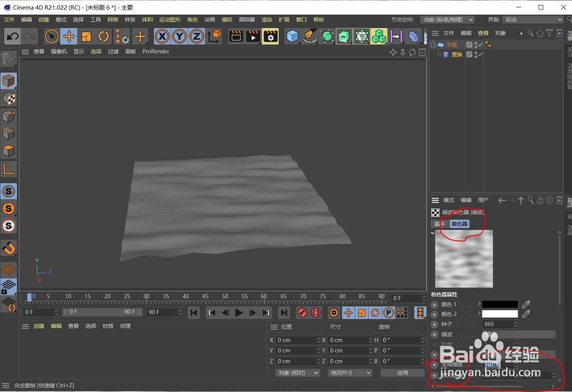The image size is (572, 392).
Task: Select the 置换 deformer icon in object manager
Action: [x=446, y=55]
